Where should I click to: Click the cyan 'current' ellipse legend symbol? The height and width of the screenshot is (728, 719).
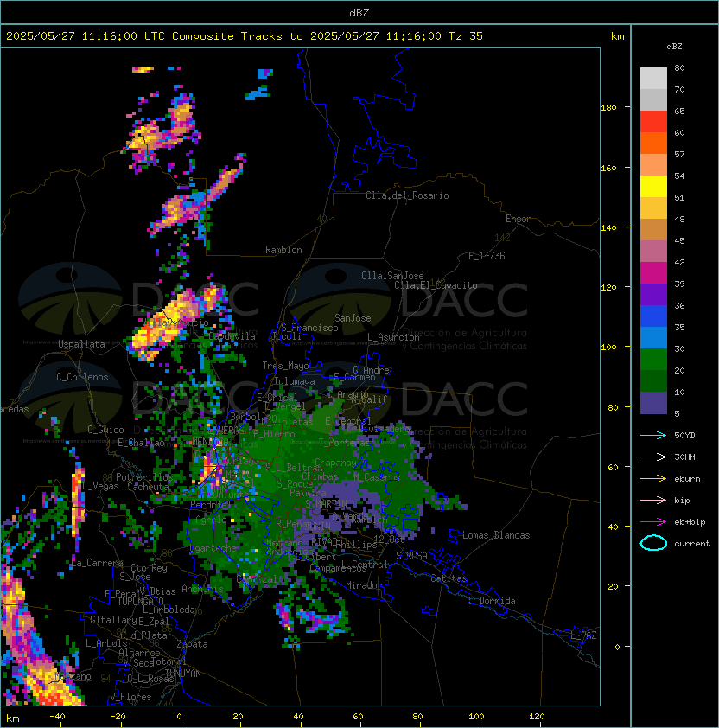click(x=653, y=543)
